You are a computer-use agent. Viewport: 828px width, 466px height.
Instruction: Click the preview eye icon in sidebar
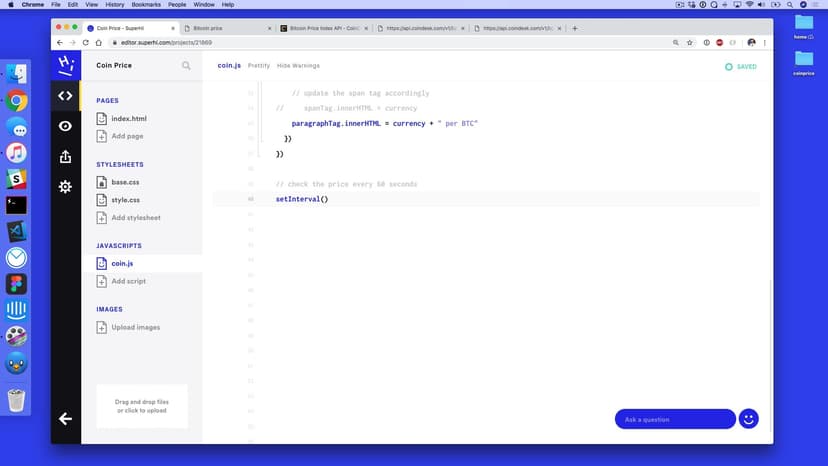65,126
